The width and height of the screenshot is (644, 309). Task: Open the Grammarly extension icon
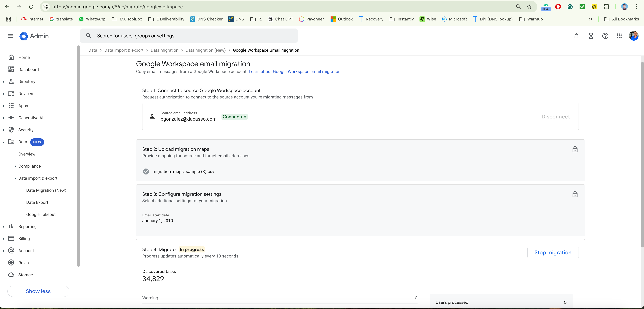pyautogui.click(x=570, y=7)
